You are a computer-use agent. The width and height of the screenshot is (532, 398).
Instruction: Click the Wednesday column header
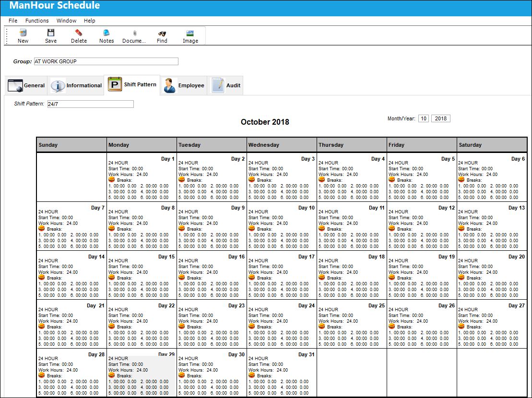click(282, 145)
